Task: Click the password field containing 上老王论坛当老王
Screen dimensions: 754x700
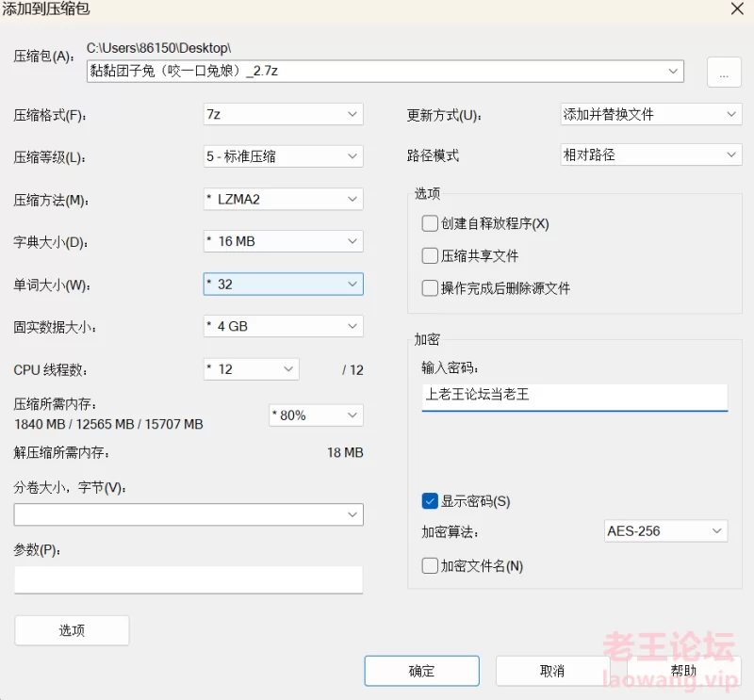Action: click(575, 398)
